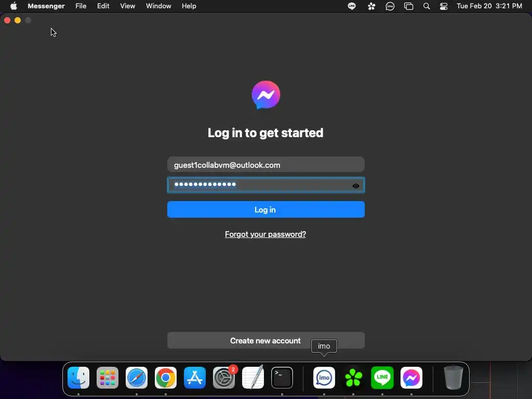Image resolution: width=532 pixels, height=399 pixels.
Task: Open ICQ green flower dock icon
Action: [x=353, y=378]
